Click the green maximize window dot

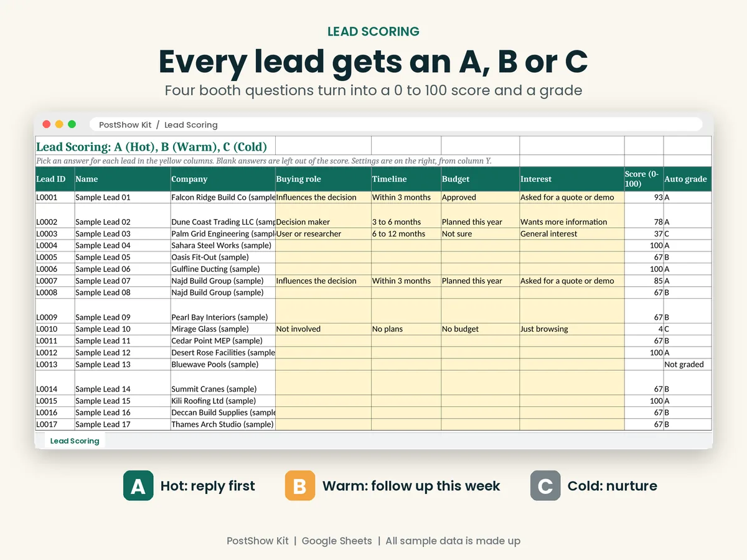point(72,124)
